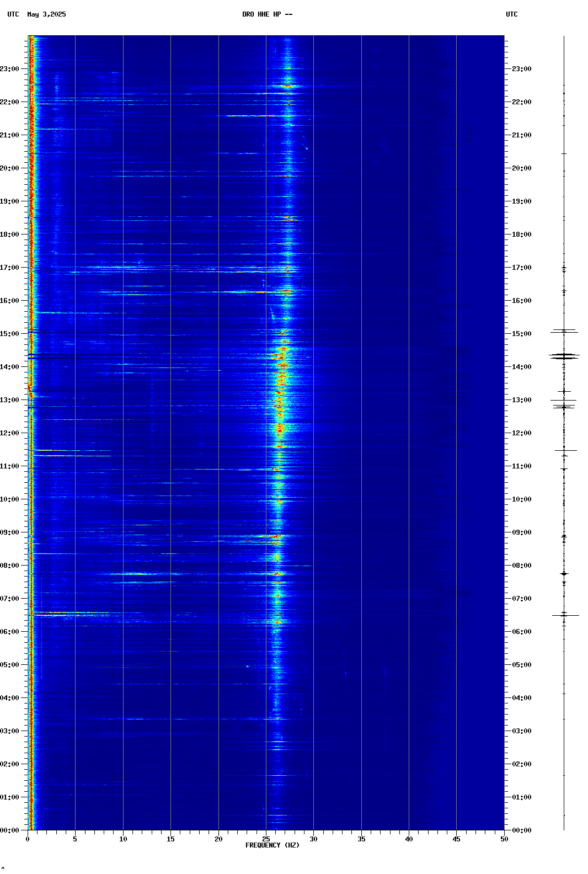Click the 08:00 label on the right time axis
Viewport: 588px width, 874px height.
522,566
